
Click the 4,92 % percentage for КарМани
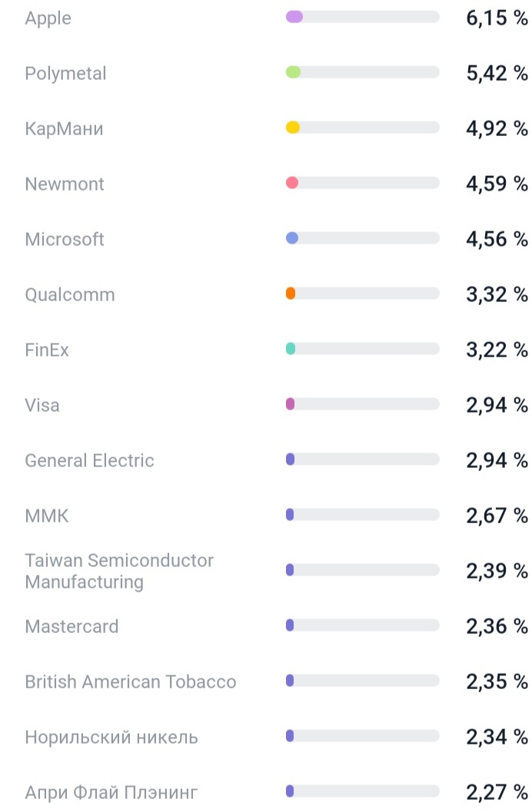point(496,127)
